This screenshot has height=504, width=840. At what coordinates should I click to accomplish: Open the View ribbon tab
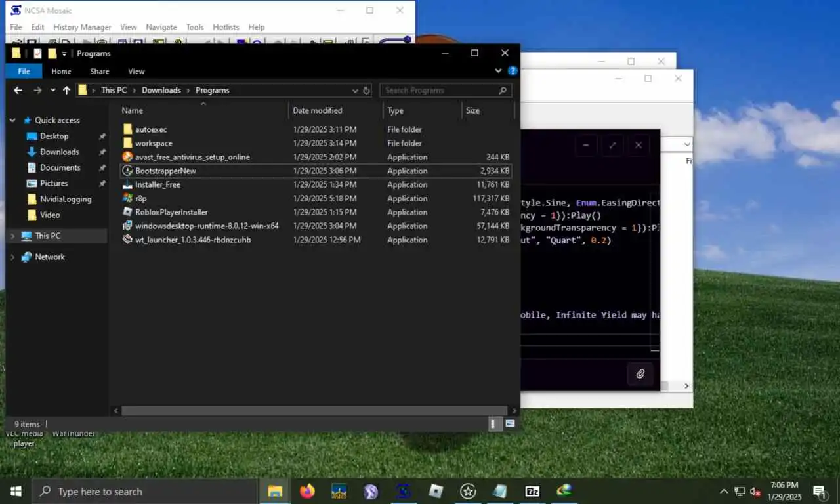tap(136, 71)
